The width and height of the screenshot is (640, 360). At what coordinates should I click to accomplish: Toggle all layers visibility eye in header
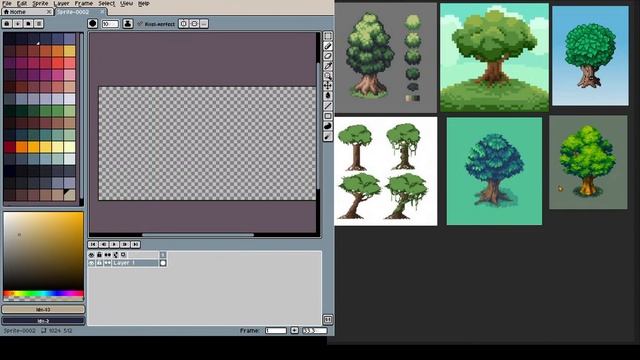tap(91, 255)
